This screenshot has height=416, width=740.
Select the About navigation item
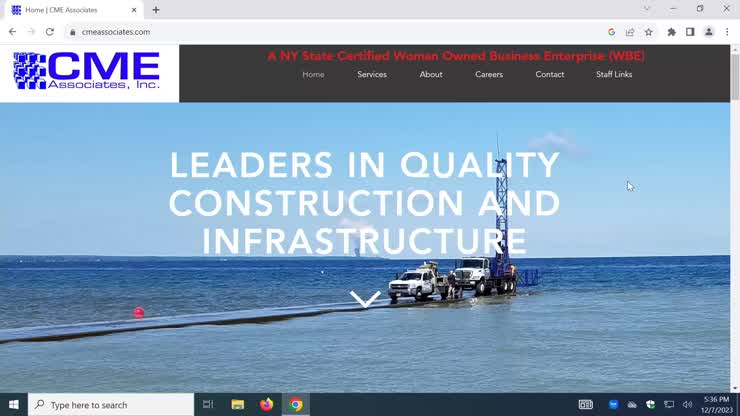(431, 75)
